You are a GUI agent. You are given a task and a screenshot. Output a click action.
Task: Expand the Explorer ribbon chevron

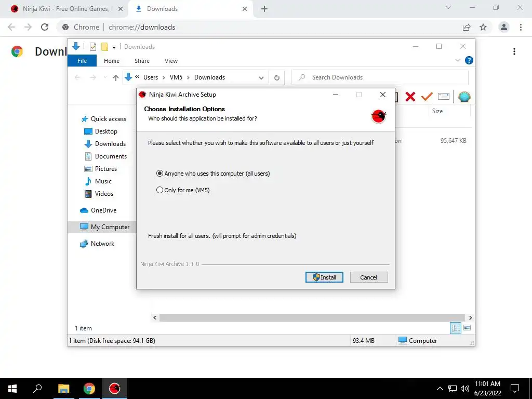point(457,60)
